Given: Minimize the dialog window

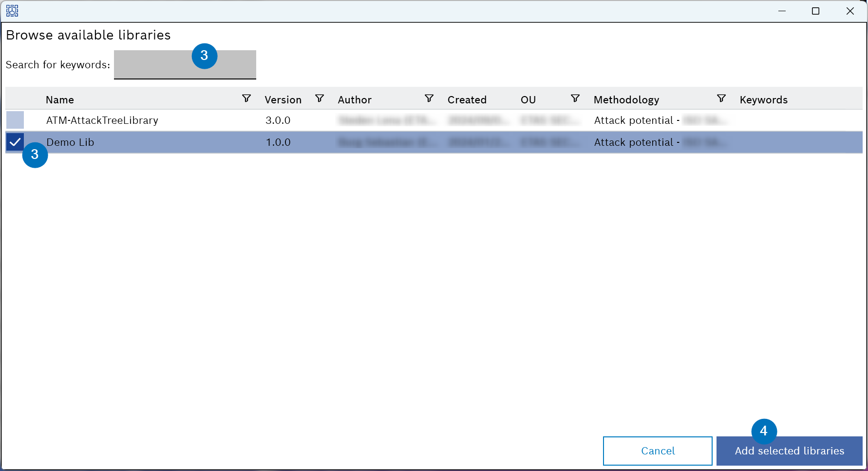Looking at the screenshot, I should click(x=782, y=11).
